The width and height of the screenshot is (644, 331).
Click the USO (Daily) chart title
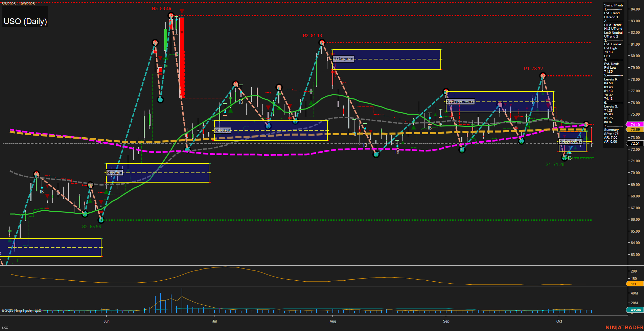[x=25, y=21]
